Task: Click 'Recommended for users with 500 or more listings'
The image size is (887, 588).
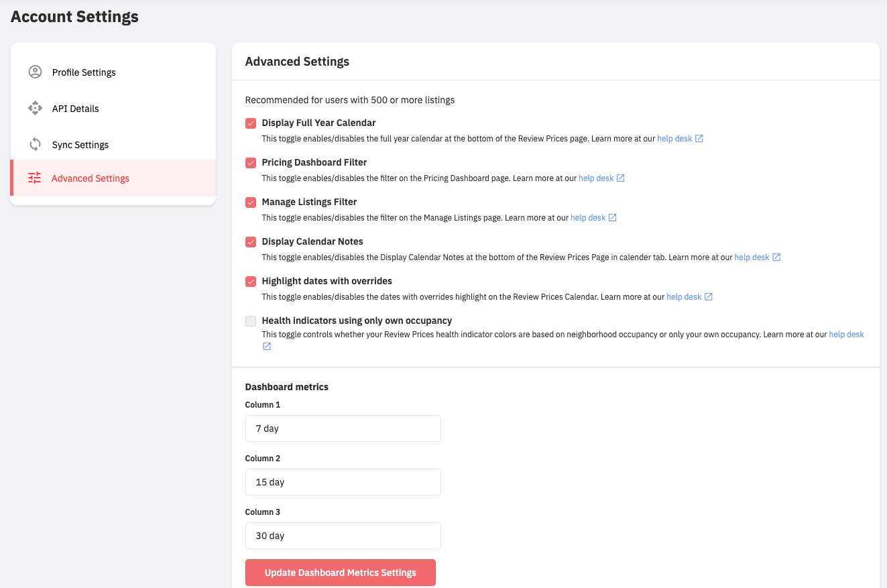Action: (x=350, y=100)
